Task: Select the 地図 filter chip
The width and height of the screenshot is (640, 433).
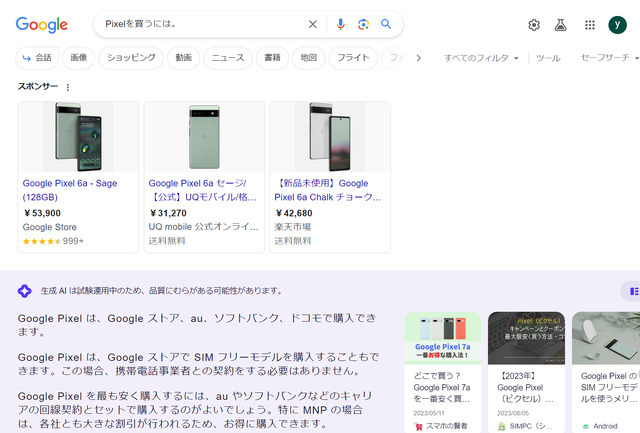Action: [309, 58]
